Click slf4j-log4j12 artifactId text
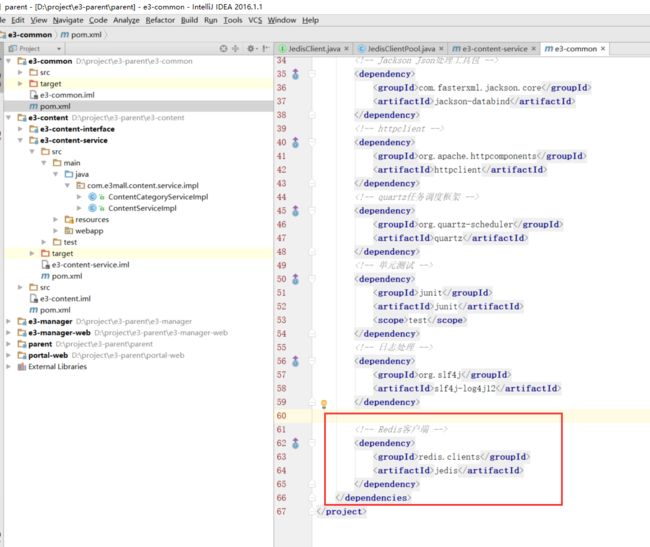 [465, 389]
